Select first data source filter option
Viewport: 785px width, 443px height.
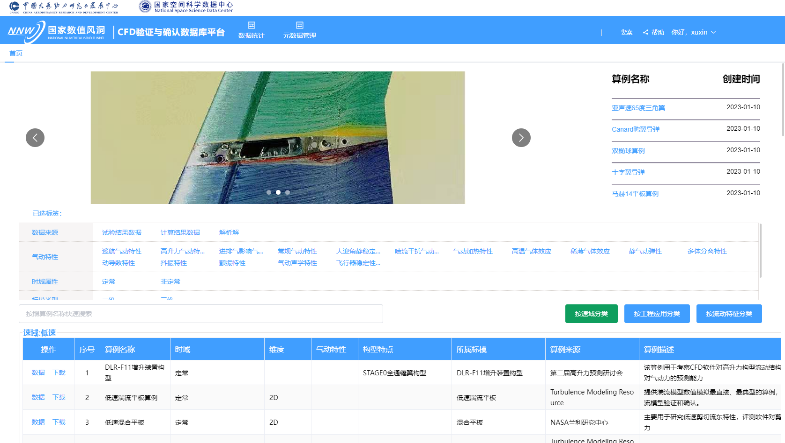click(x=121, y=232)
